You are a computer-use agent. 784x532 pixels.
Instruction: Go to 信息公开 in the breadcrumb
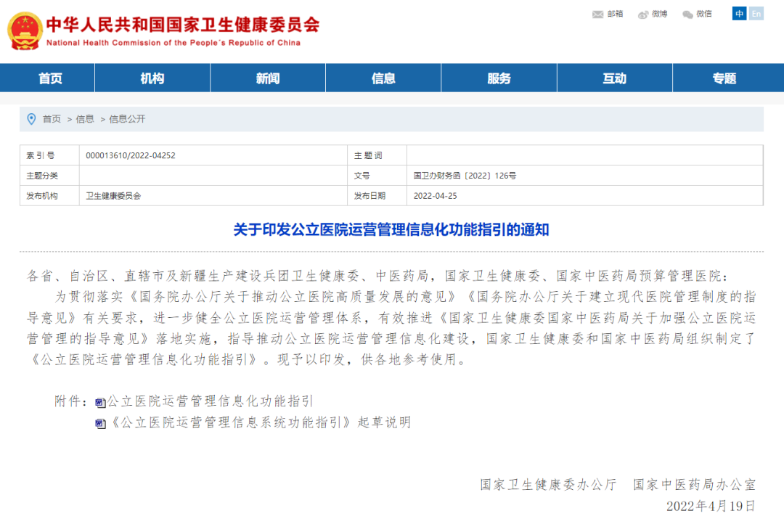(x=127, y=119)
